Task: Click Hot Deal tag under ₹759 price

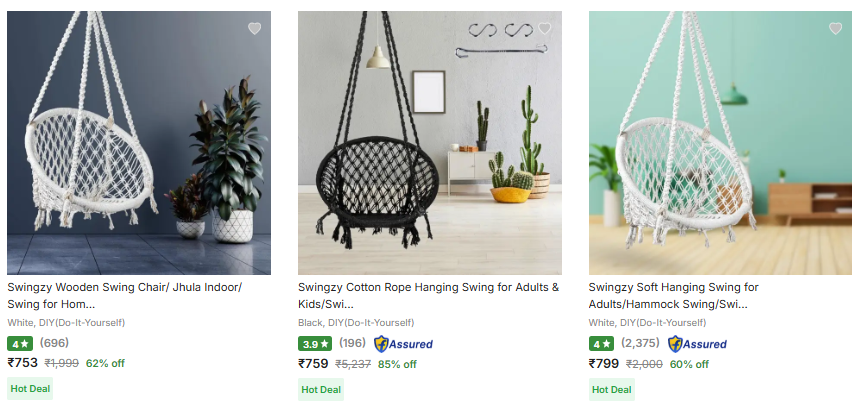Action: [321, 389]
